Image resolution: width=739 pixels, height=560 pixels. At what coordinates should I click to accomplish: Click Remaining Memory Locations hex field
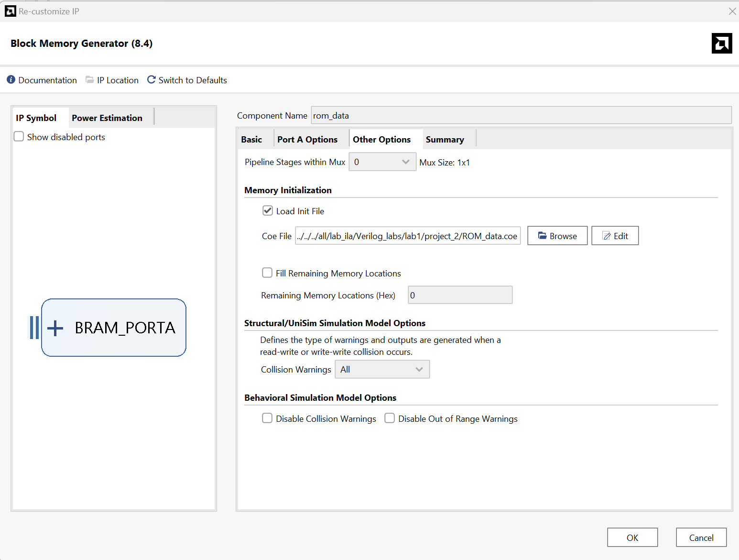(460, 295)
